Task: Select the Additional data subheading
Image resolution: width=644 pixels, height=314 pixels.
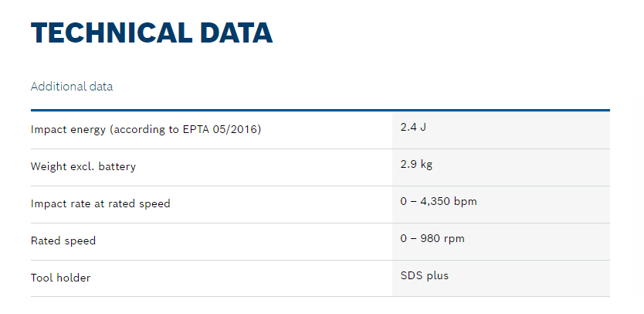Action: (72, 87)
